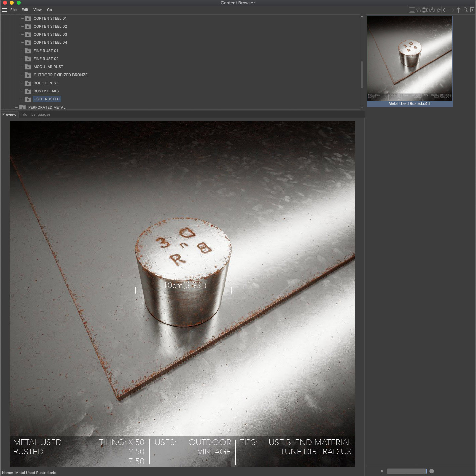Open search with the magnifier icon
The height and width of the screenshot is (476, 476).
tap(466, 10)
